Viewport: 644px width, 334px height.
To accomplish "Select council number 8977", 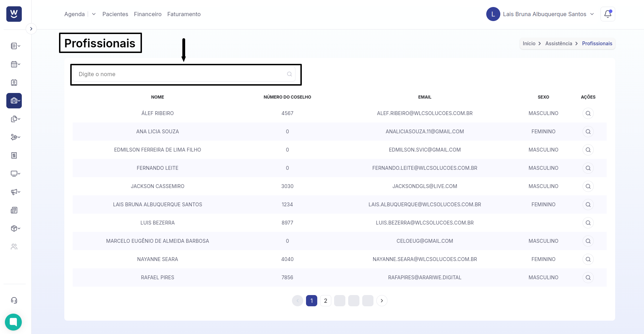I will point(287,223).
